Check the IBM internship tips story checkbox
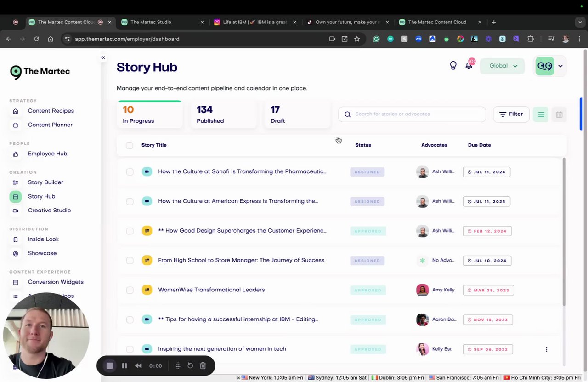Viewport: 588px width, 382px height. [x=130, y=319]
